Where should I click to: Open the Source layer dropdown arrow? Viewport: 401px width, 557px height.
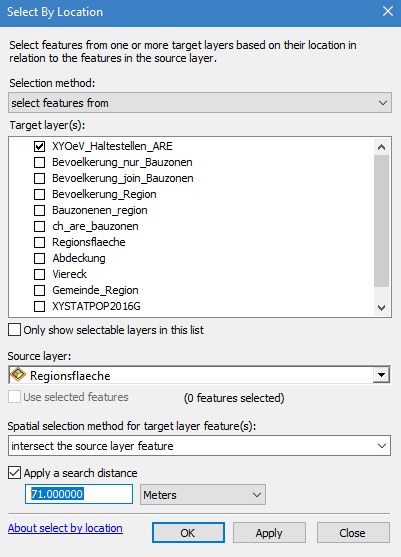click(x=381, y=375)
